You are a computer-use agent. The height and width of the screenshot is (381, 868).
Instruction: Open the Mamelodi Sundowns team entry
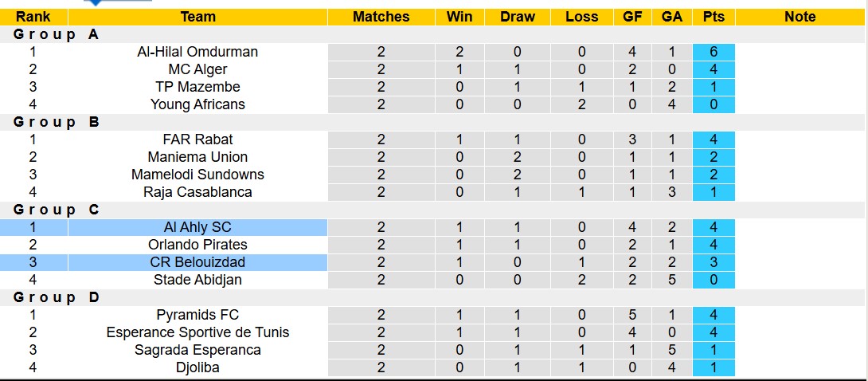[x=197, y=175]
